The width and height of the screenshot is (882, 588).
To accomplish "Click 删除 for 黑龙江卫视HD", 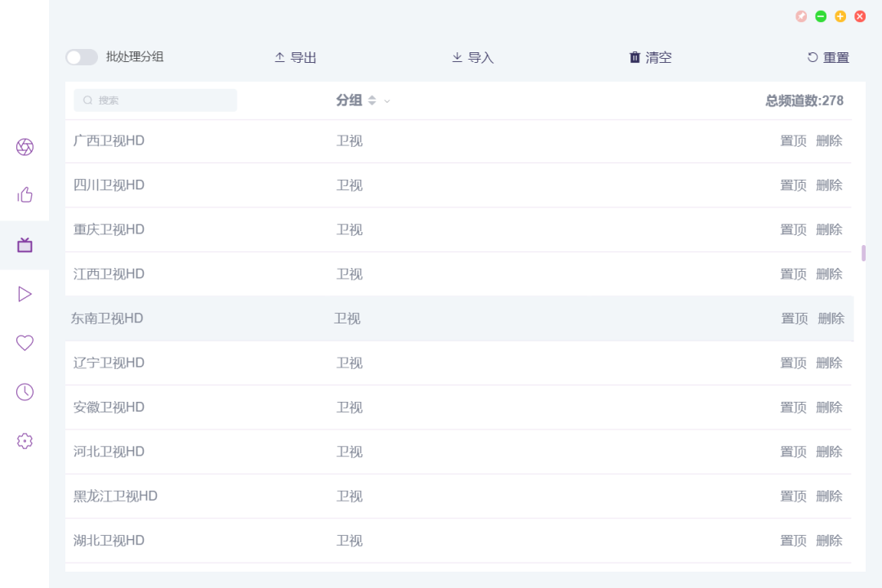I will (829, 497).
